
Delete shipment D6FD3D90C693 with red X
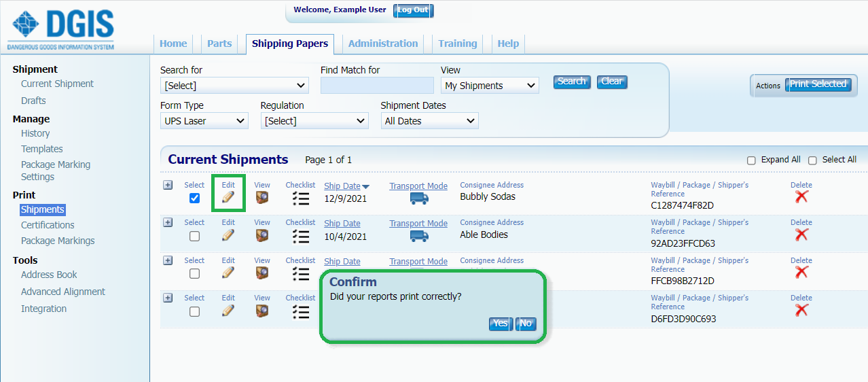(801, 310)
